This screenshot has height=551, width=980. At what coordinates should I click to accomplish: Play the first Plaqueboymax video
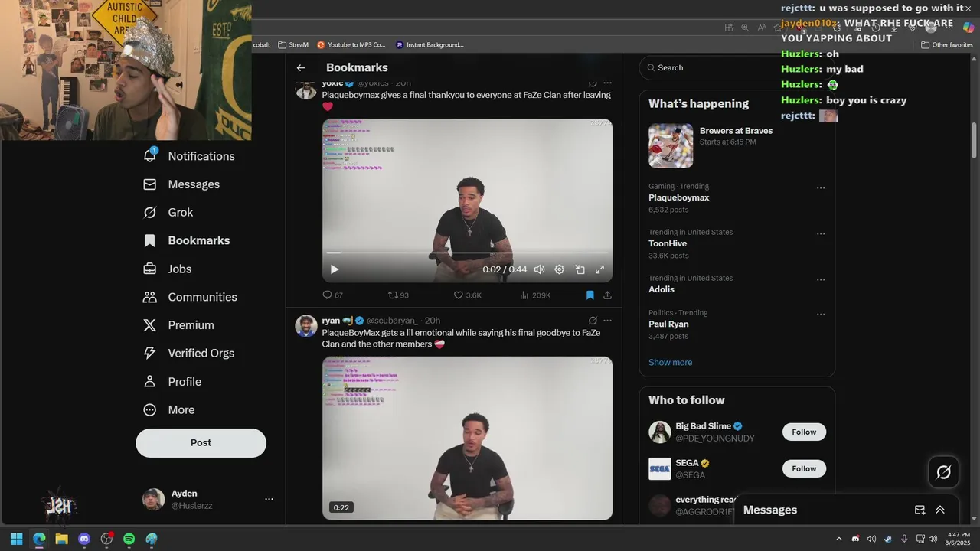pos(335,269)
